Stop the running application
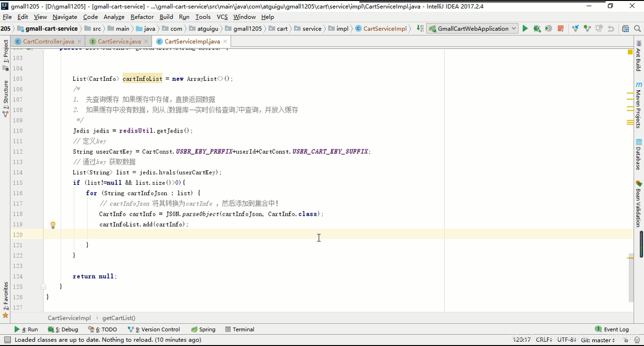Screen dimensions: 644x346 561,29
